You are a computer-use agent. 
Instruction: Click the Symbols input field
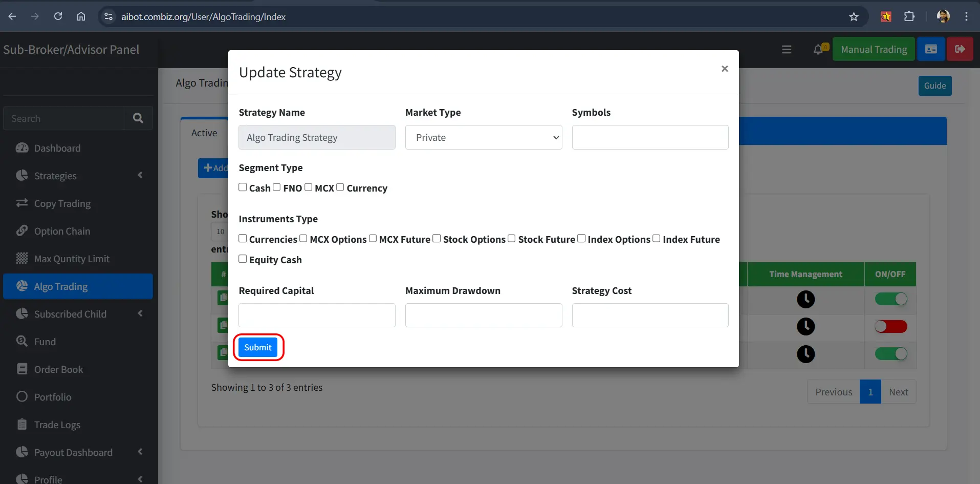point(650,137)
